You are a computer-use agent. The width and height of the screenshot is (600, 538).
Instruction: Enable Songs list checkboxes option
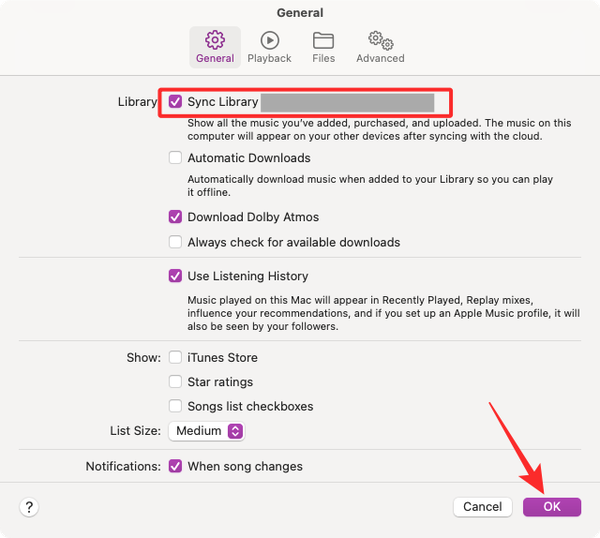pos(176,406)
